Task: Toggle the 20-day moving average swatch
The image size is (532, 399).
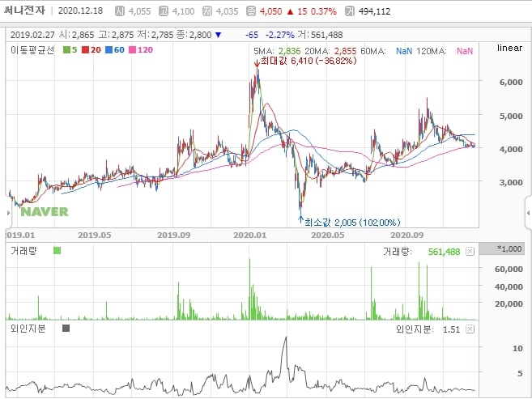Action: [x=86, y=50]
